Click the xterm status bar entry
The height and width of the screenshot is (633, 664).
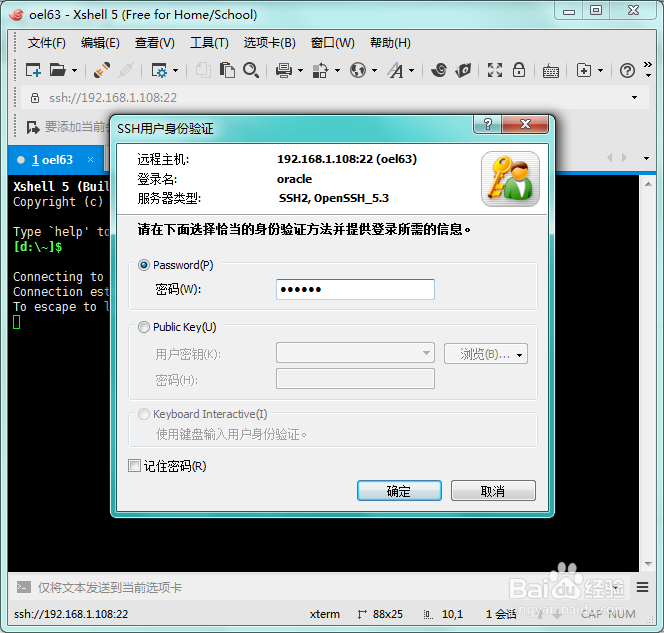coord(324,614)
